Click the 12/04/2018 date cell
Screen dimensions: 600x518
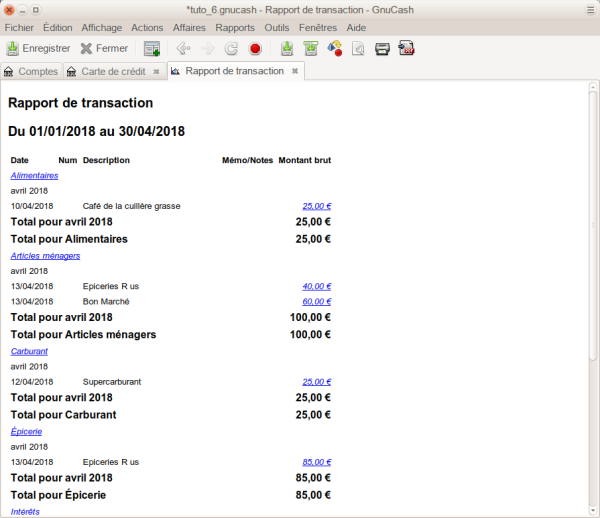pos(32,382)
